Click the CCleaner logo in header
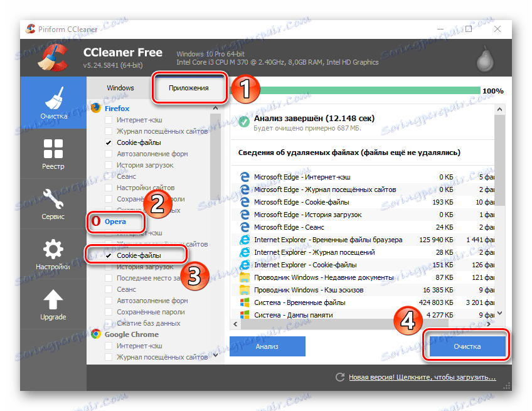Screen dimensions: 532x411 tap(52, 58)
